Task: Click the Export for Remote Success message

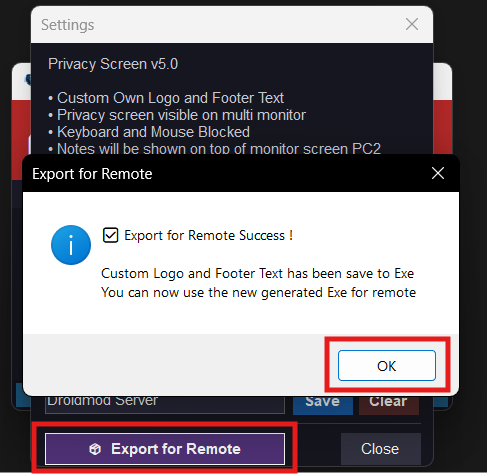Action: pyautogui.click(x=209, y=235)
